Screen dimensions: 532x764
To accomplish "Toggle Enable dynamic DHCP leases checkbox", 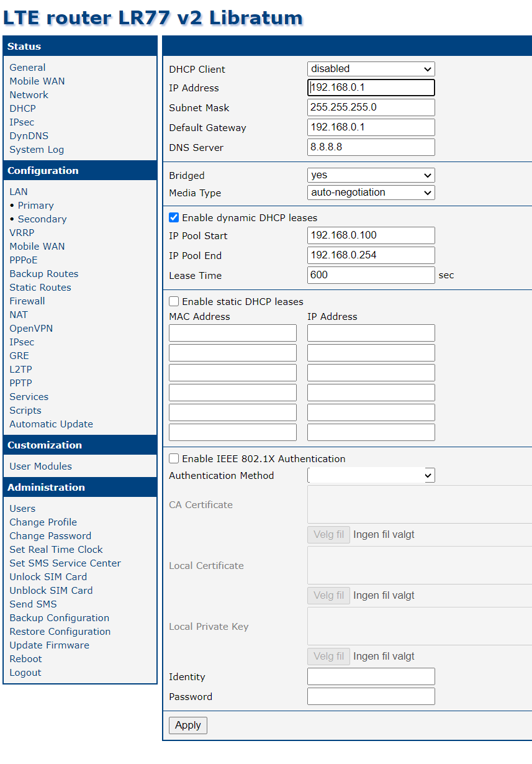I will (x=174, y=218).
